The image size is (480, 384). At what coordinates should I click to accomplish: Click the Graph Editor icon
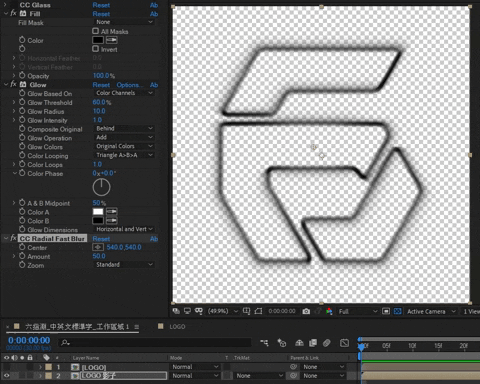[x=344, y=343]
